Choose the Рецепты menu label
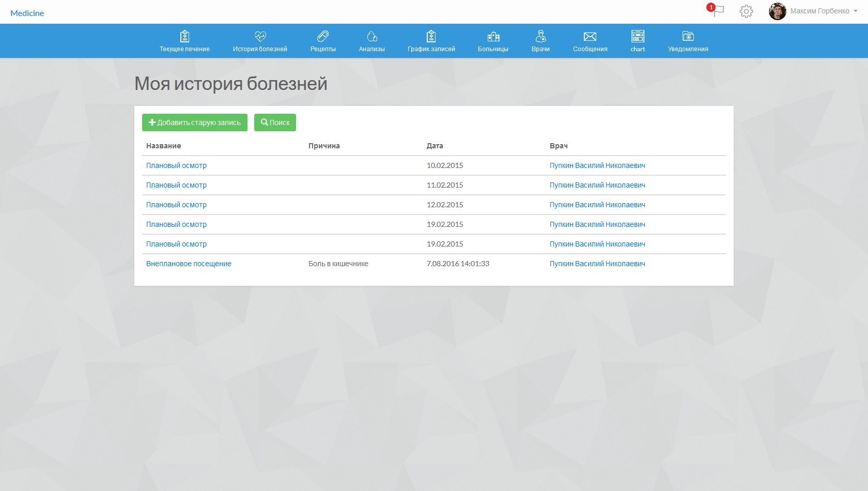 pos(323,49)
